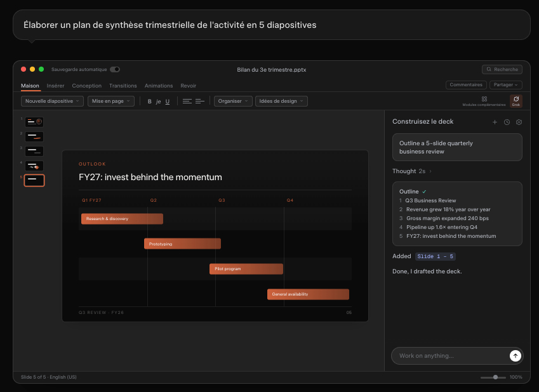Open Mise en page dropdown
The image size is (539, 392).
coord(110,101)
